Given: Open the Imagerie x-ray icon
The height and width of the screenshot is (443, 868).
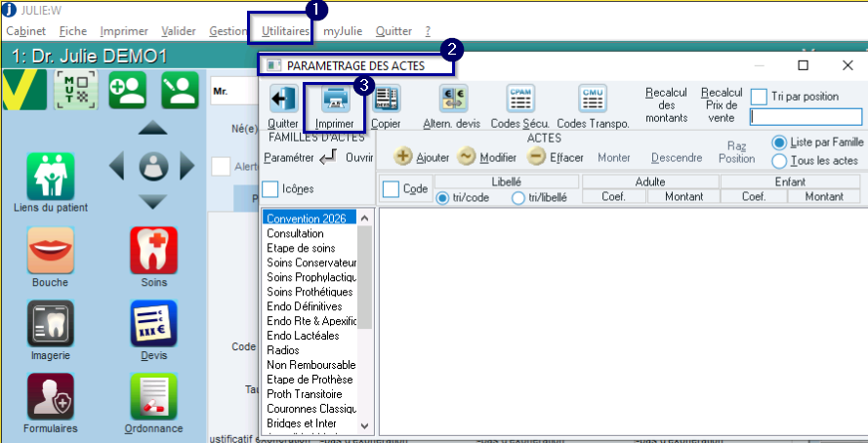Looking at the screenshot, I should click(51, 324).
